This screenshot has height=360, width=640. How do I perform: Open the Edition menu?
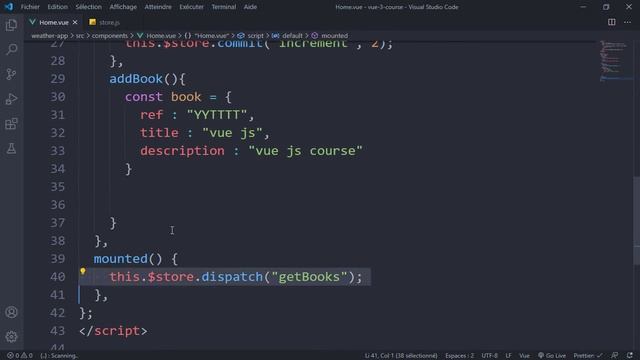pyautogui.click(x=58, y=7)
